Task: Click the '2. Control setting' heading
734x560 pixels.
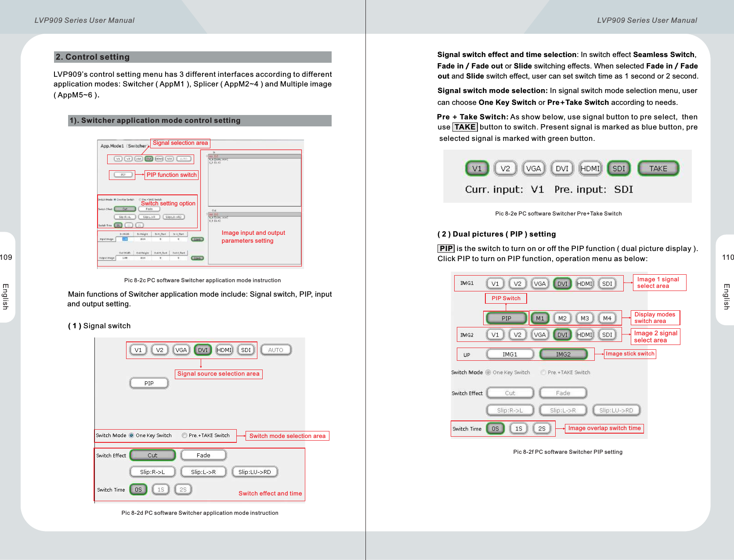Action: (x=193, y=57)
